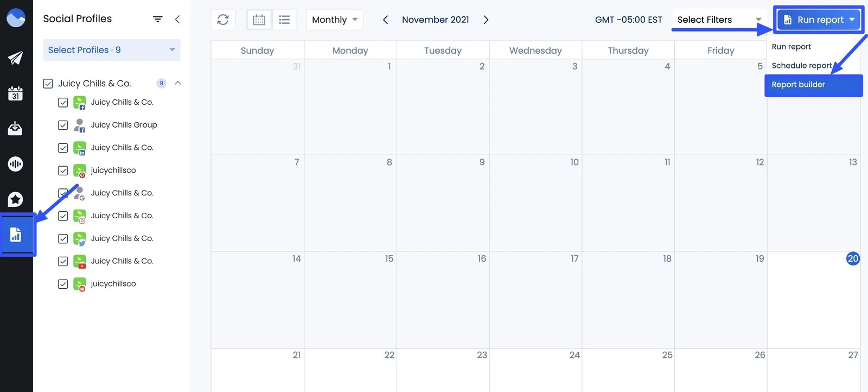The image size is (868, 392).
Task: Collapse the Juicy Chills & Co. group
Action: (x=178, y=83)
